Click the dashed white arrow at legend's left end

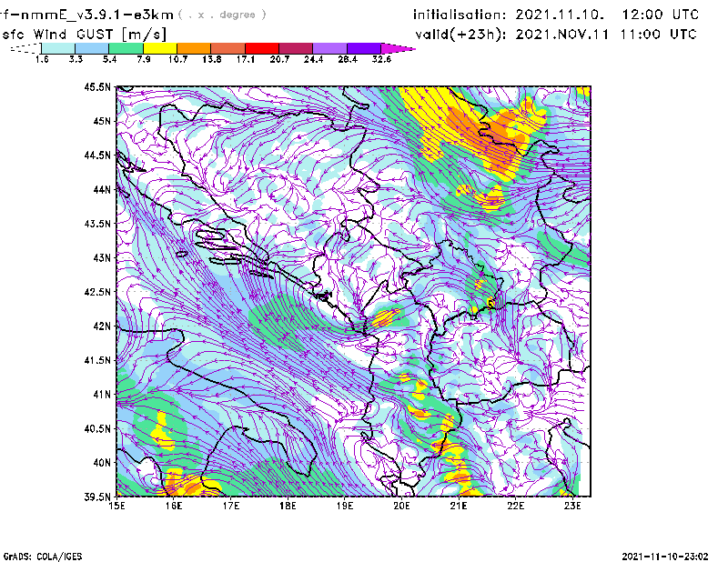tap(25, 48)
